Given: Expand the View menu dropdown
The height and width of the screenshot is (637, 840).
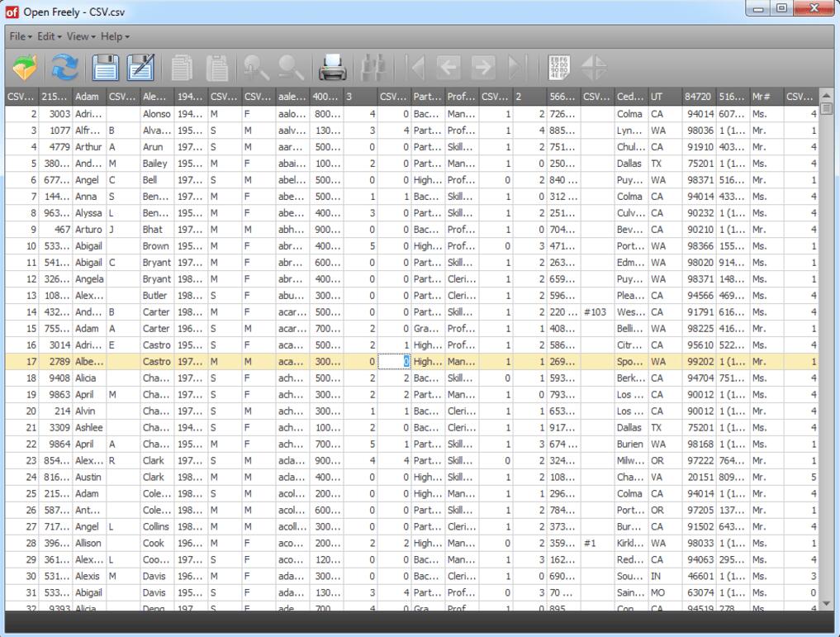Looking at the screenshot, I should point(81,36).
